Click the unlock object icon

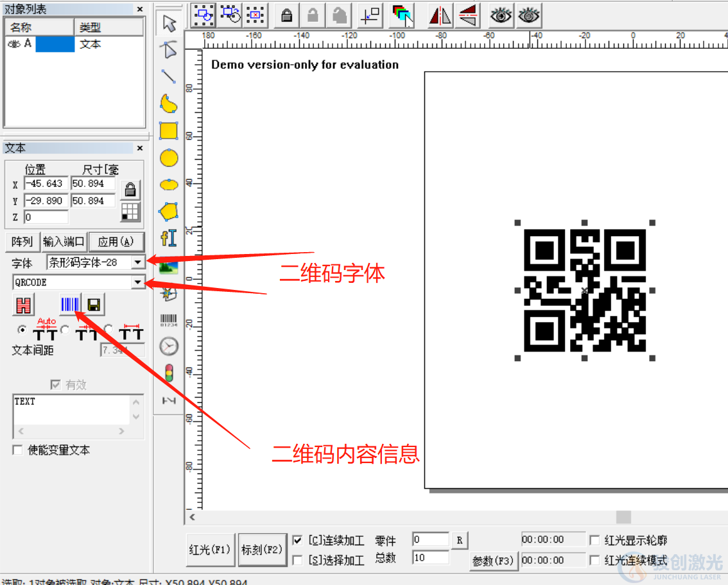(x=313, y=15)
